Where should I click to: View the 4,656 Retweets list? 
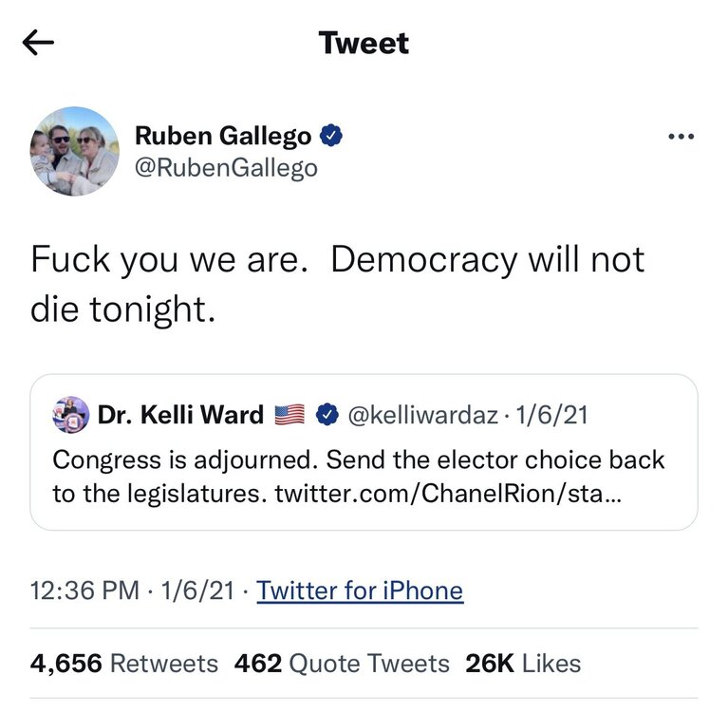124,663
